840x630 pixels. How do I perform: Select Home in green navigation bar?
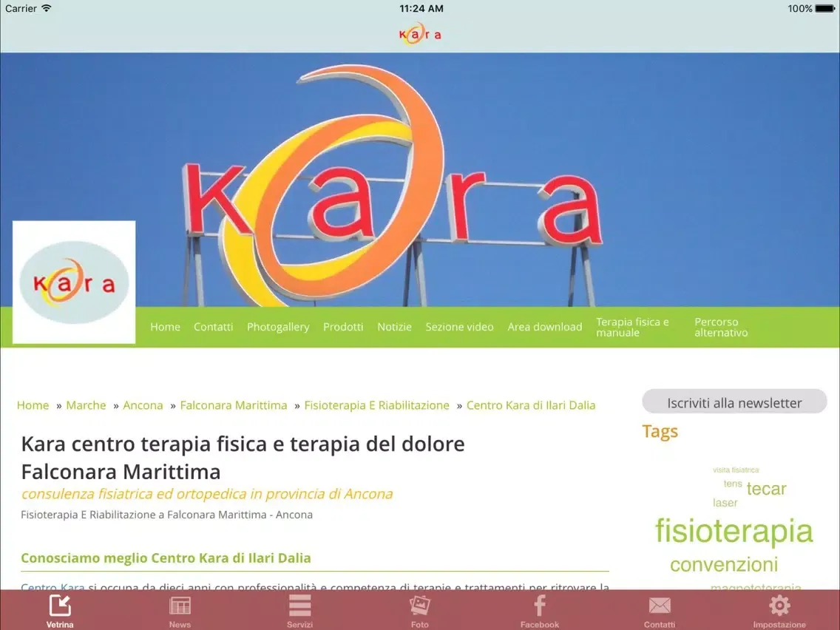(165, 327)
